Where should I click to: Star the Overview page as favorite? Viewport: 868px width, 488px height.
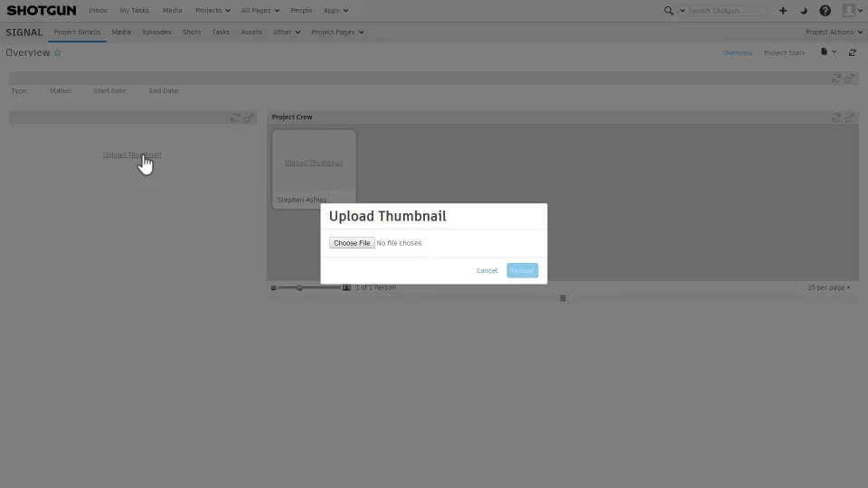click(58, 52)
